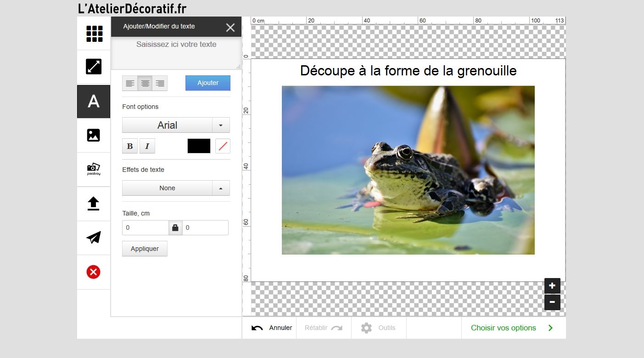
Task: Select the canvas title text about grenouille
Action: point(409,71)
